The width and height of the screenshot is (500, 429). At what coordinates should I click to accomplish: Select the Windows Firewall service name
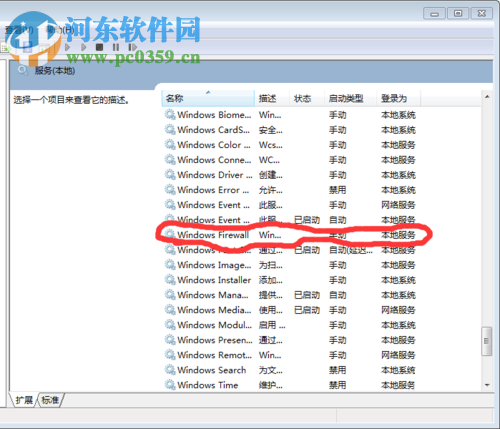tap(213, 235)
